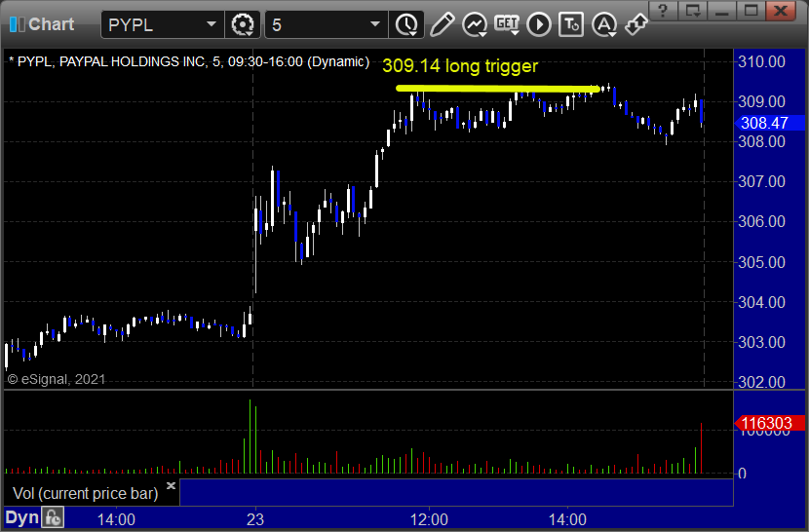Select the pencil drawing tool

click(x=443, y=24)
